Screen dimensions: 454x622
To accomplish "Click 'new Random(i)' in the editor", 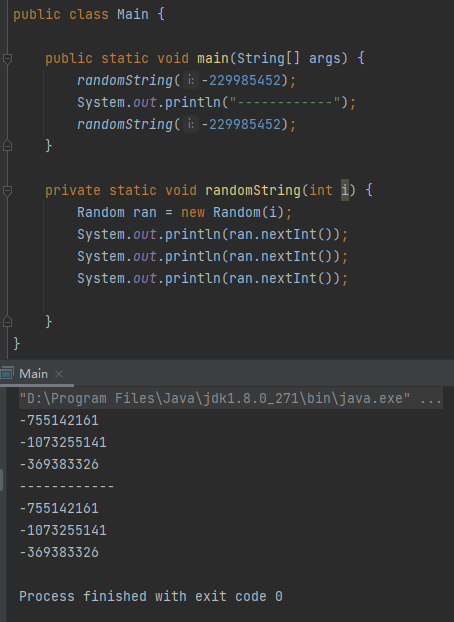I will click(x=233, y=213).
